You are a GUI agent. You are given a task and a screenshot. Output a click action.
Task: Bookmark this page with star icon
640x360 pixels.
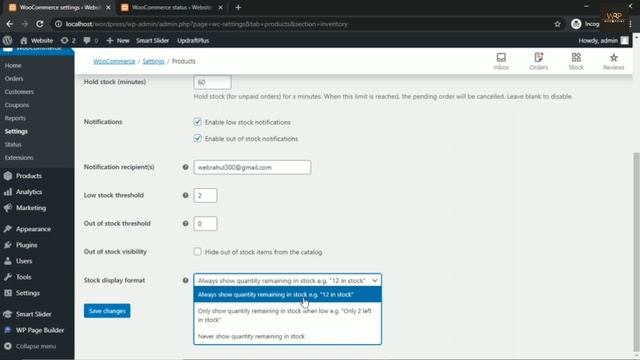pyautogui.click(x=557, y=24)
